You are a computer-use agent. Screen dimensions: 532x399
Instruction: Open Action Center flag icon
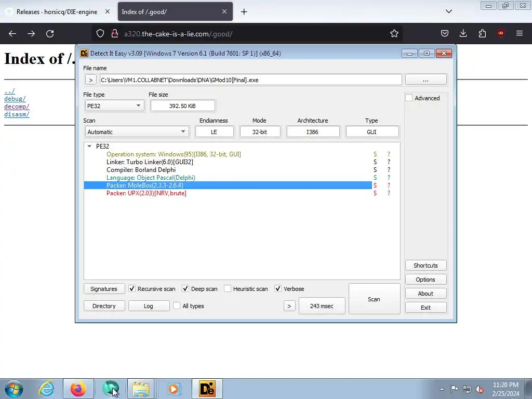click(x=454, y=389)
